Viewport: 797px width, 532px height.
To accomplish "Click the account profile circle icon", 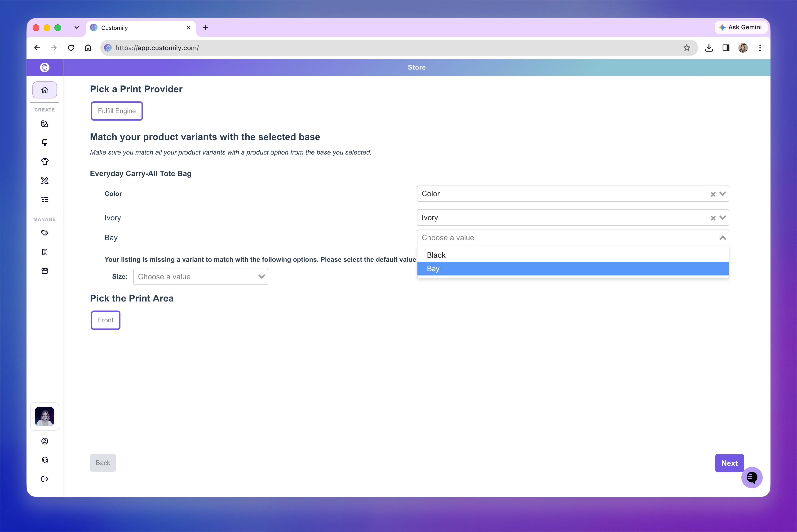I will [44, 441].
